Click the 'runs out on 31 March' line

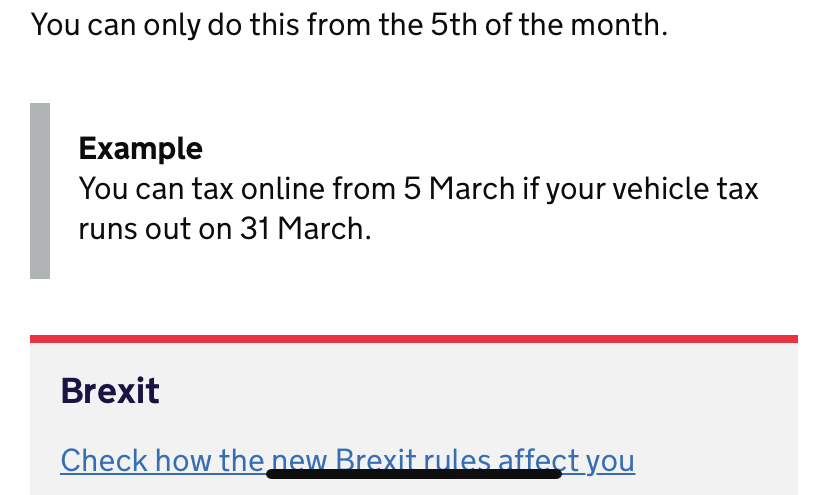click(225, 229)
